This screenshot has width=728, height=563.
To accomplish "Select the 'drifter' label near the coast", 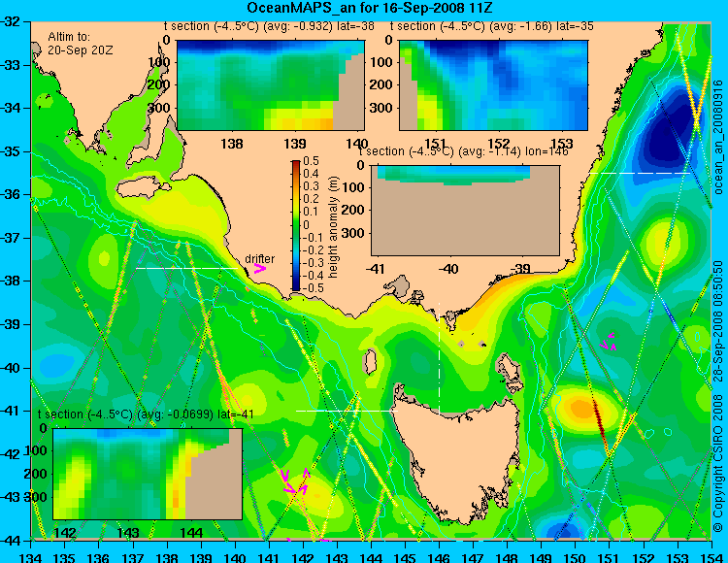I will [259, 258].
